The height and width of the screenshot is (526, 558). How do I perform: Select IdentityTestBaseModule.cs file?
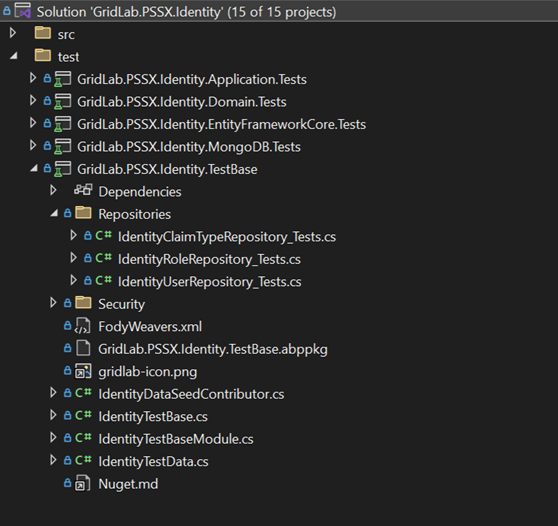coord(176,439)
